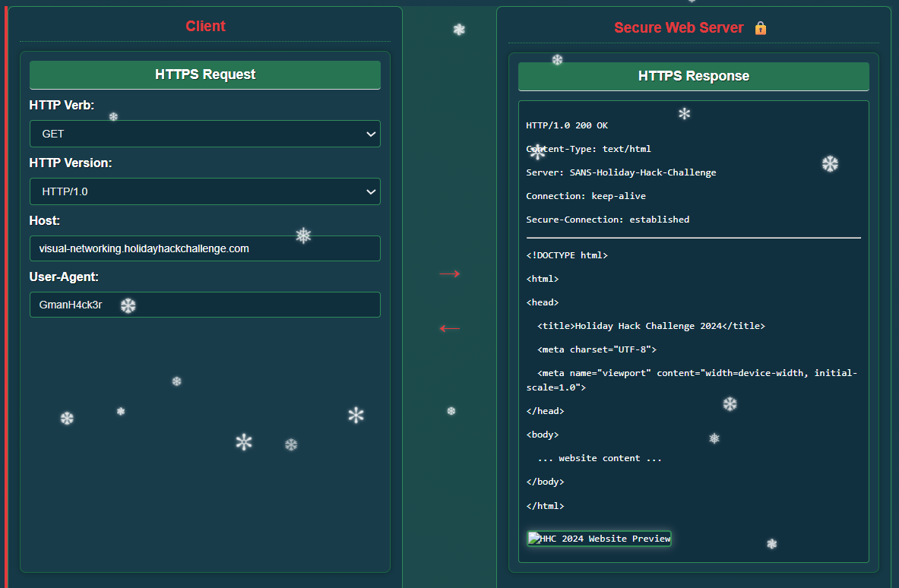Click the "Content-Type: text/html" header line
The image size is (899, 588).
point(588,149)
